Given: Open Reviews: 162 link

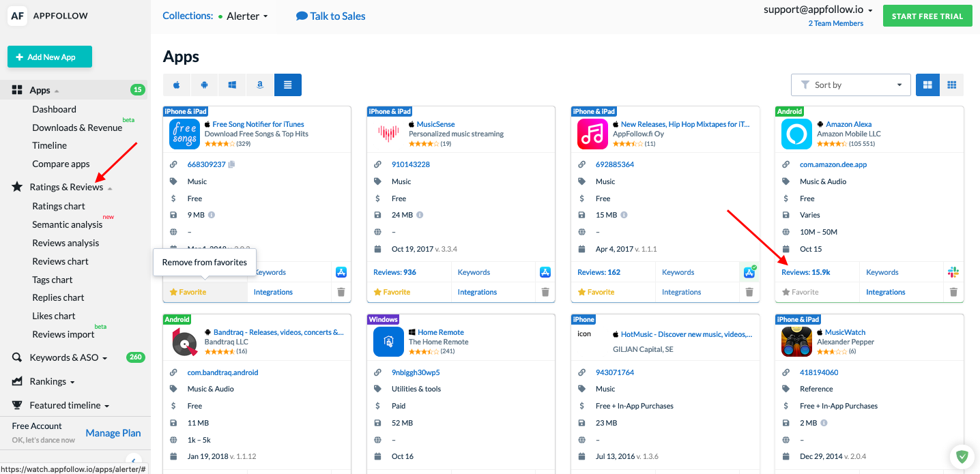Looking at the screenshot, I should click(x=599, y=272).
